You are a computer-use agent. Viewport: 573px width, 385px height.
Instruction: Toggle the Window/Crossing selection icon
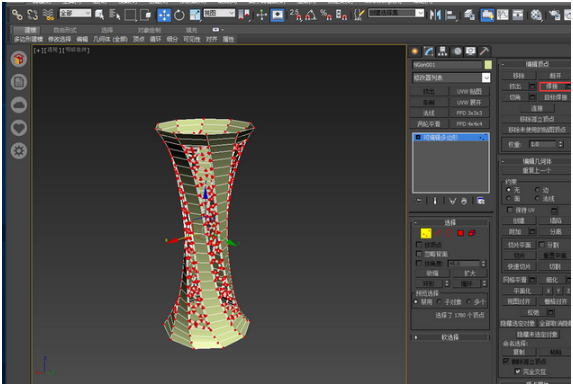pyautogui.click(x=146, y=15)
